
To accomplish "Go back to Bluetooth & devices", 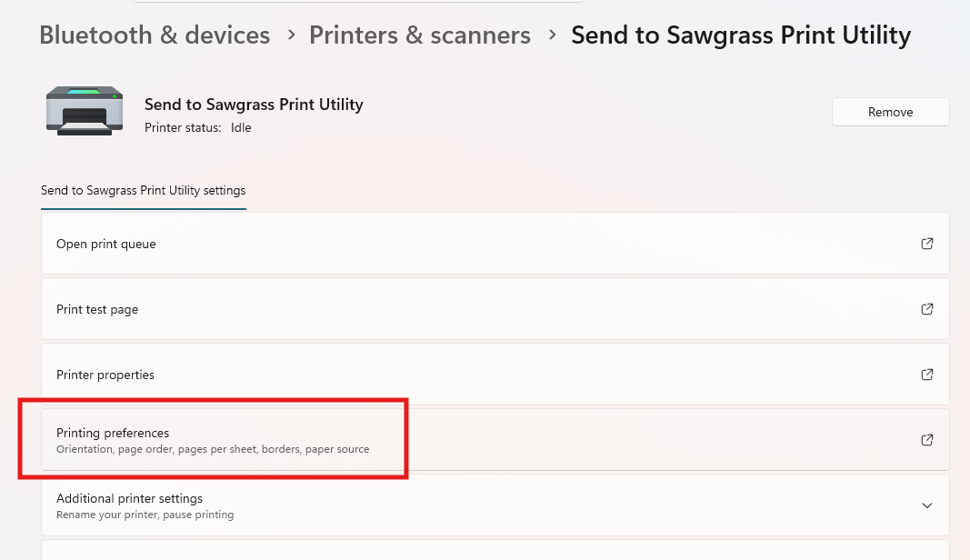I will (155, 35).
